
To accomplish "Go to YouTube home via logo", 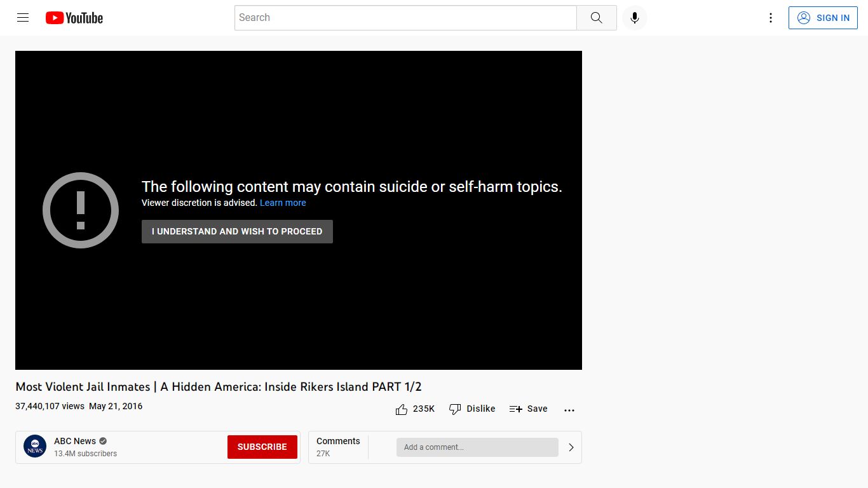I will click(x=74, y=18).
